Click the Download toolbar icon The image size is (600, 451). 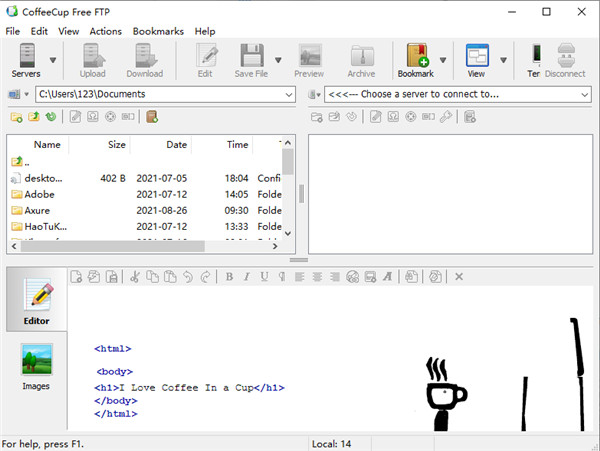(145, 55)
